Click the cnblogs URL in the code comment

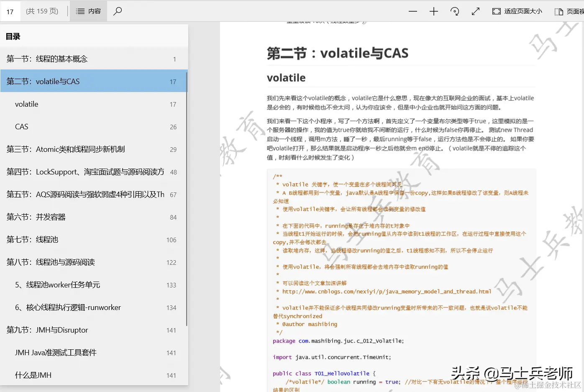pos(387,292)
